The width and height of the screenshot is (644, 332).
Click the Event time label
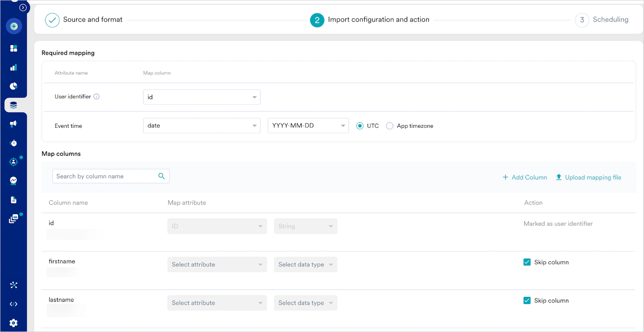[68, 126]
